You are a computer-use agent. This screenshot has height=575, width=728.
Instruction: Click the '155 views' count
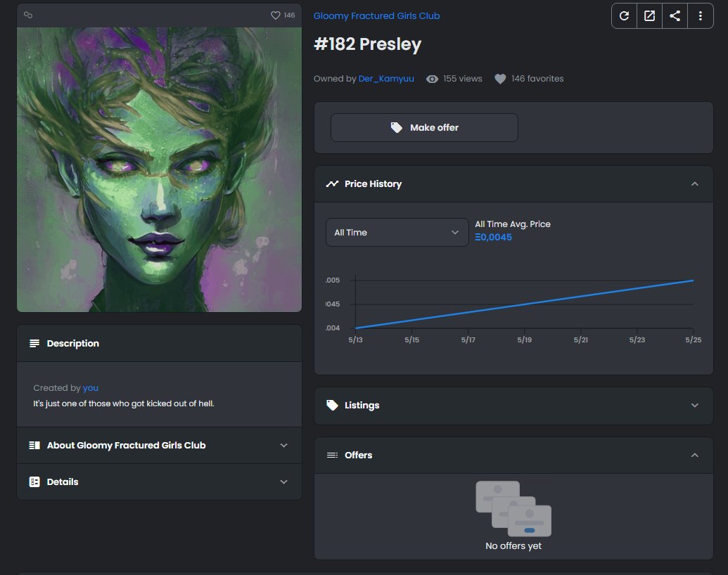462,79
